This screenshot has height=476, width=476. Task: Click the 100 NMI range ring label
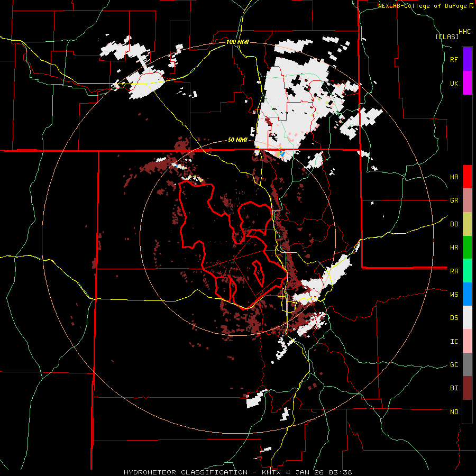coord(237,42)
